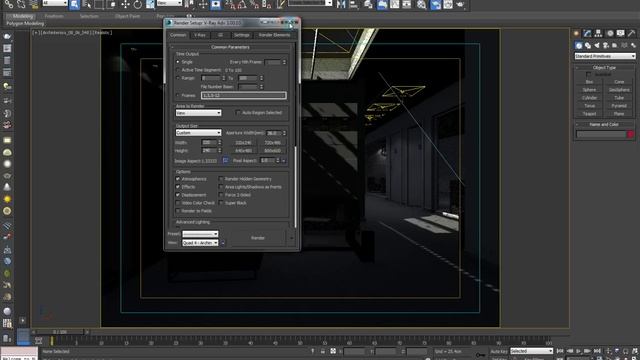Open the Preset dropdown in Render Setup
This screenshot has width=640, height=360.
(x=200, y=234)
